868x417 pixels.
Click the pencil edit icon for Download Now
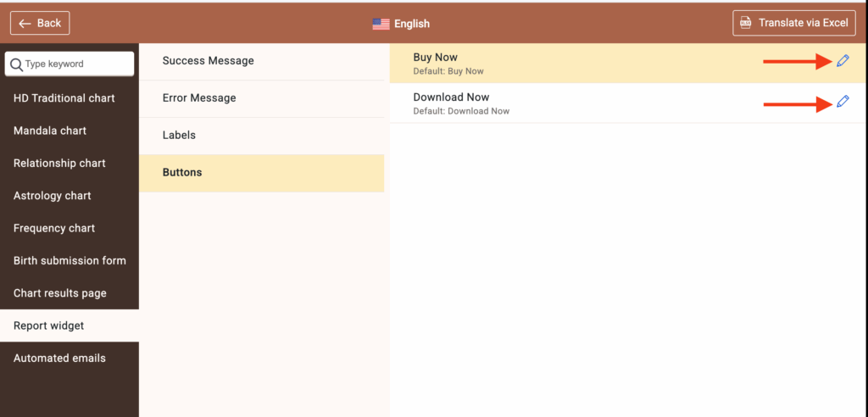842,102
